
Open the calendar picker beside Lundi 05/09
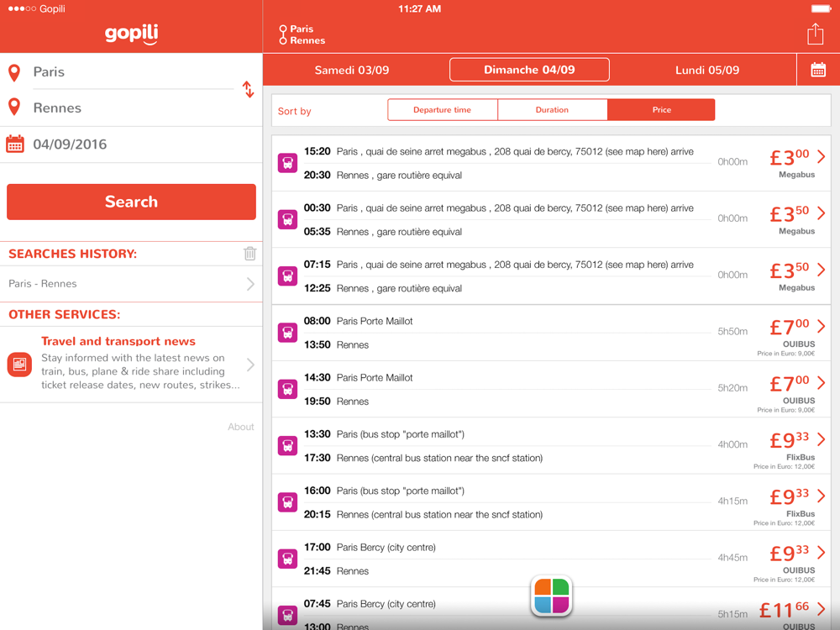point(818,70)
